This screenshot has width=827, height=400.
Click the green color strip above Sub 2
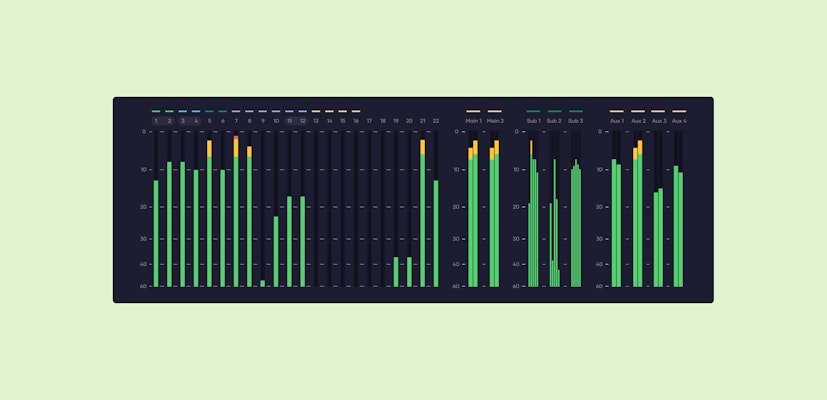[x=554, y=111]
